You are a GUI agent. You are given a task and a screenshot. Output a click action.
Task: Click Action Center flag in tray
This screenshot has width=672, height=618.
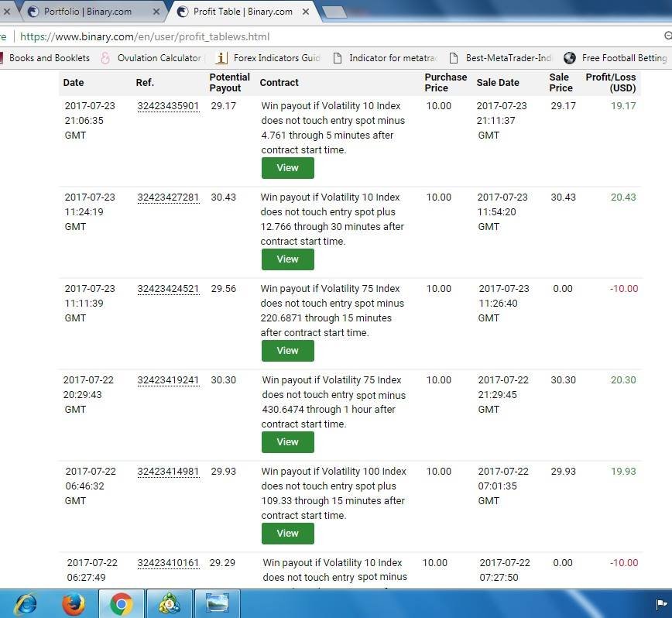click(x=661, y=604)
